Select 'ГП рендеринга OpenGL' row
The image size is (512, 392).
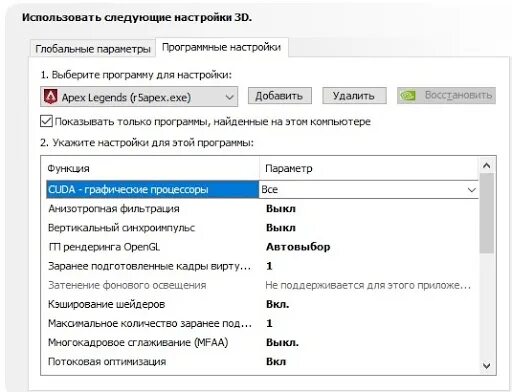point(262,247)
